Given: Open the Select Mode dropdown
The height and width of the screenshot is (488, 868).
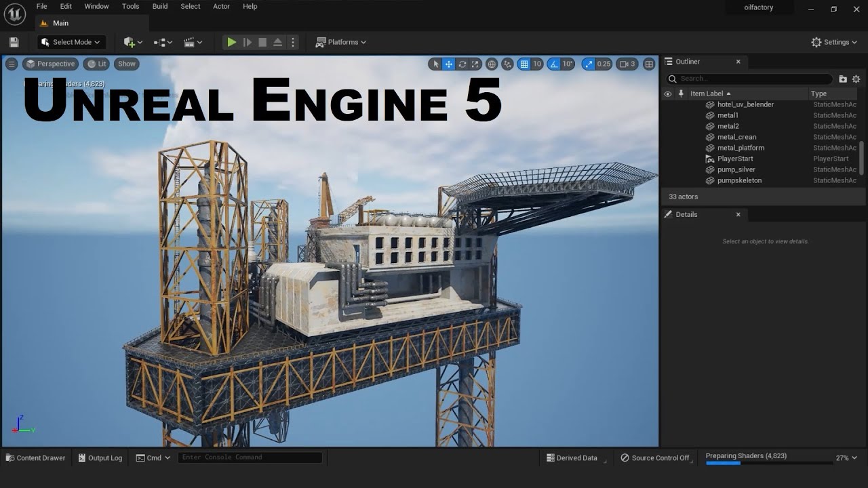Looking at the screenshot, I should click(x=71, y=42).
